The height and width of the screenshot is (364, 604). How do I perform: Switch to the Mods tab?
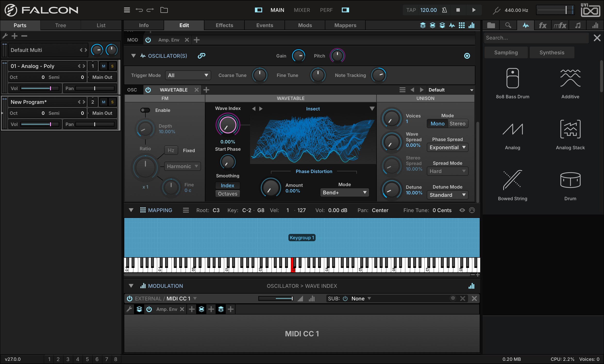coord(305,25)
